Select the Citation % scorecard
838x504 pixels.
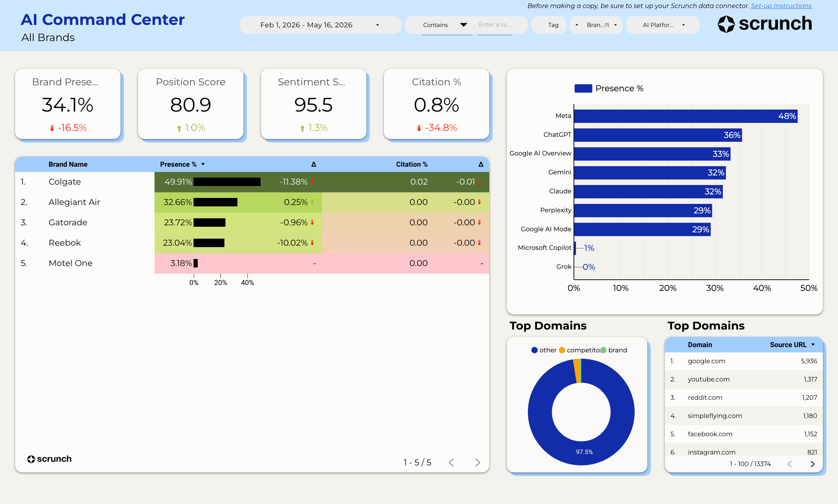(437, 104)
